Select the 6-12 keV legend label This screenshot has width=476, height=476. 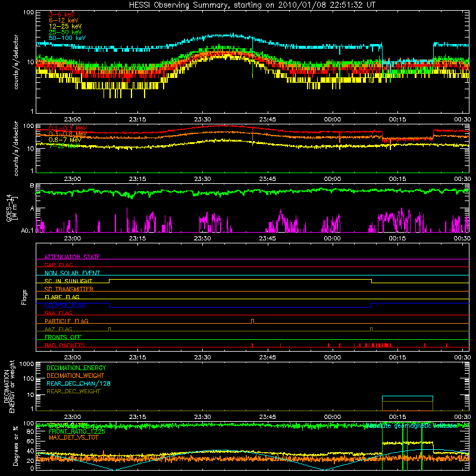point(64,20)
